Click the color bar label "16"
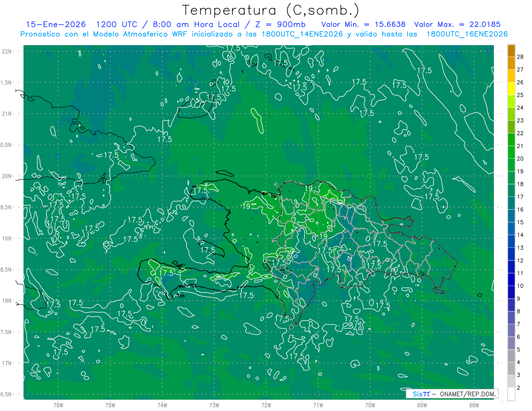Viewport: 532px width, 411px height. pos(520,209)
